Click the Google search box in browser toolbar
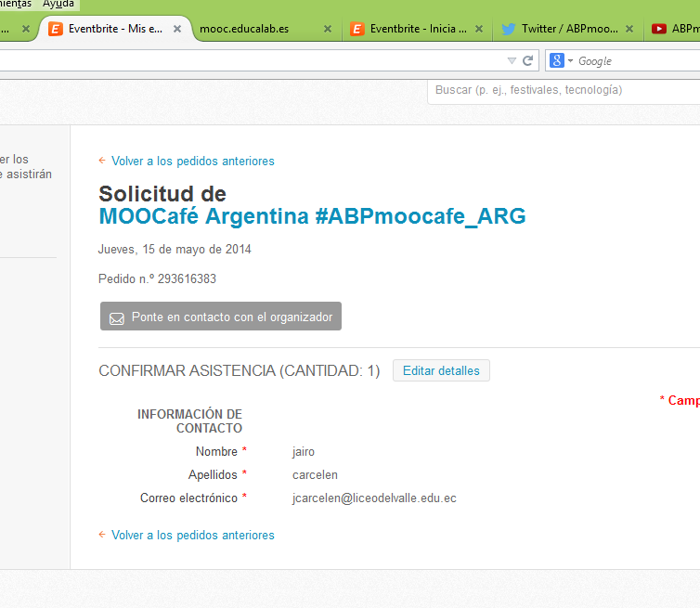 point(637,61)
